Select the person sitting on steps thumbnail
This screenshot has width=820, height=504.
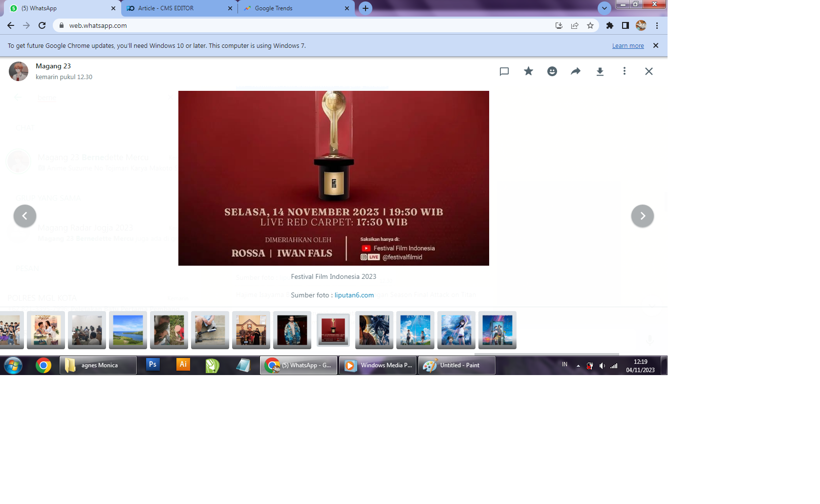[210, 330]
